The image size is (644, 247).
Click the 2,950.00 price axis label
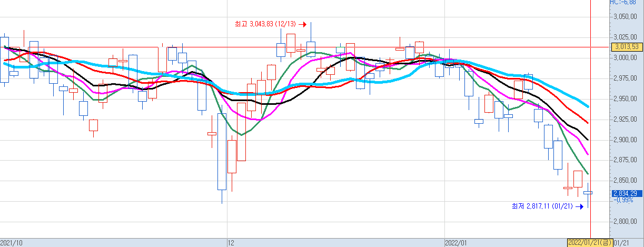click(626, 98)
